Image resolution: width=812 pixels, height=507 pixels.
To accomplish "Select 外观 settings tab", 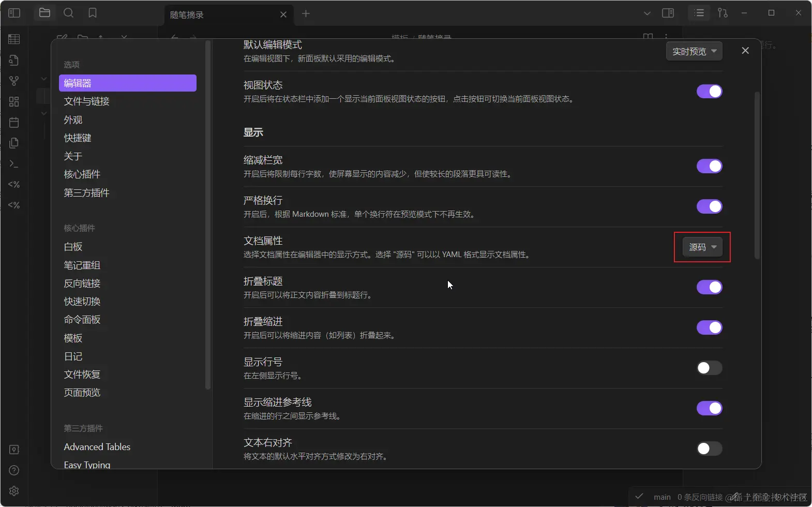I will point(128,120).
